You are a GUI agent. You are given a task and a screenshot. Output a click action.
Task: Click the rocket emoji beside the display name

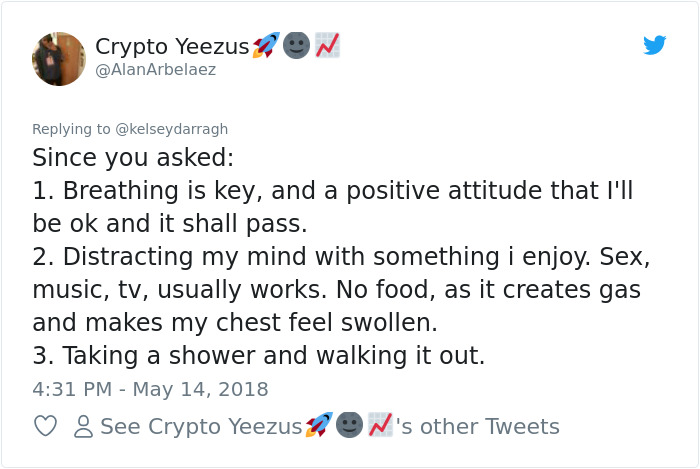tap(266, 45)
